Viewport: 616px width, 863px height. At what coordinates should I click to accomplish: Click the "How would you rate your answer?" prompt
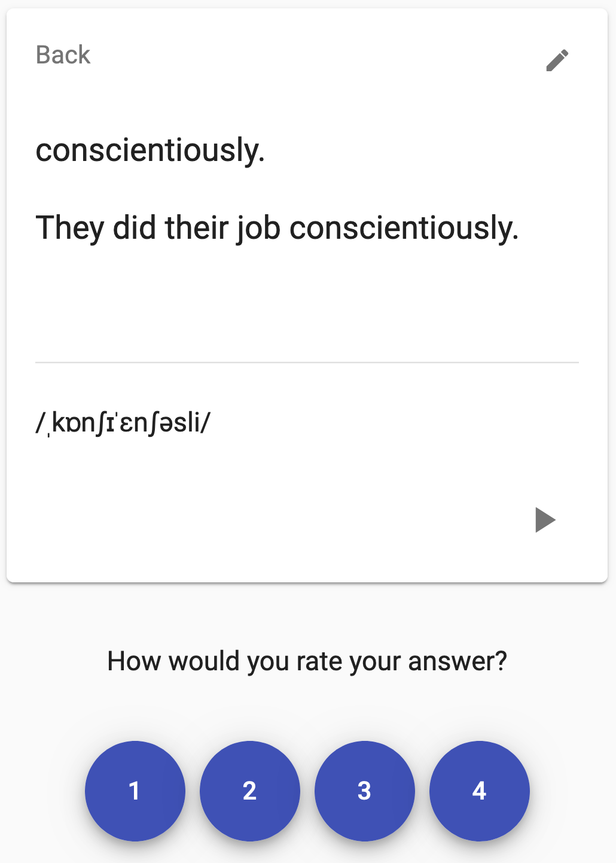[307, 661]
